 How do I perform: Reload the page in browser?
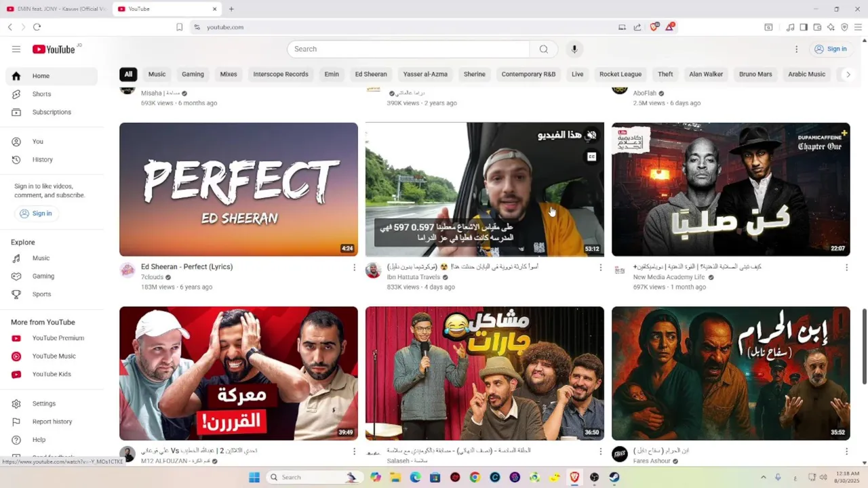pos(37,27)
